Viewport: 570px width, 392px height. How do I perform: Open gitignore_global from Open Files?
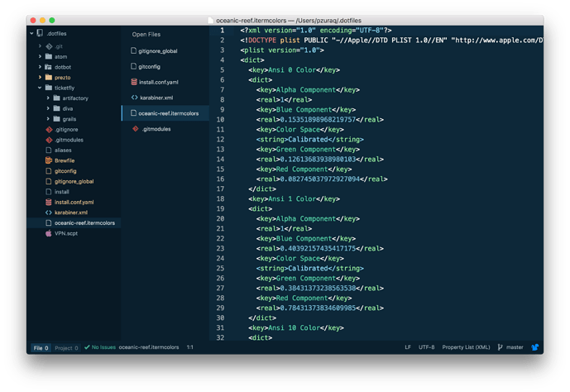(x=165, y=51)
